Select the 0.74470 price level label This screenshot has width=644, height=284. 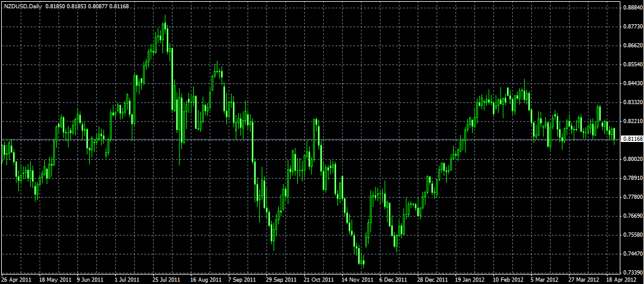coord(632,254)
